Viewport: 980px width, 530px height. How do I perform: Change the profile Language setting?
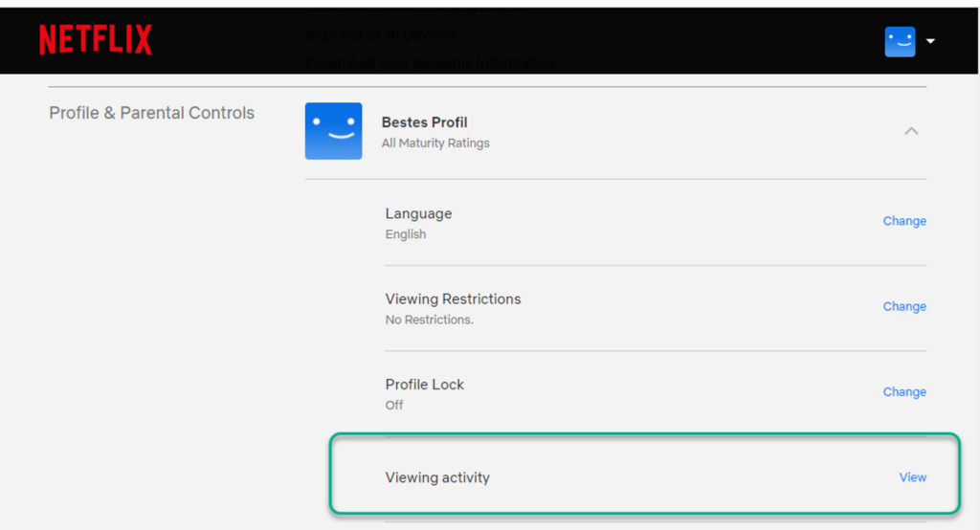pos(904,221)
